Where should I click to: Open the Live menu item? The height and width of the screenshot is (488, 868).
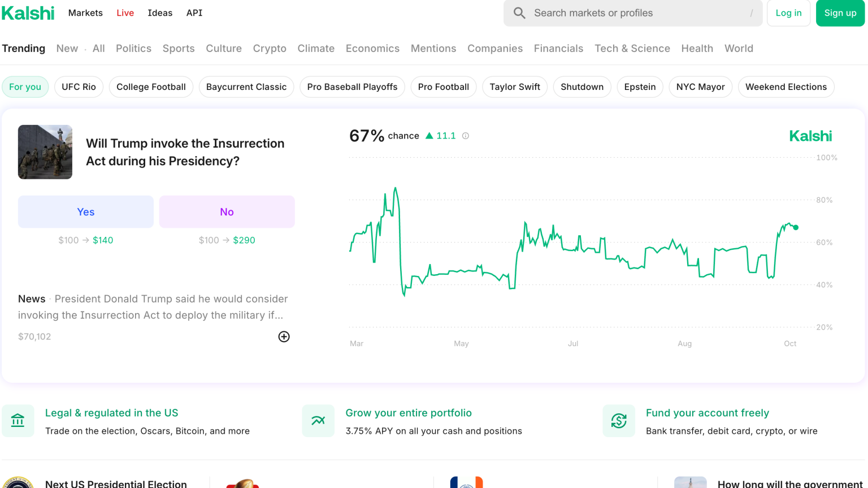click(125, 13)
